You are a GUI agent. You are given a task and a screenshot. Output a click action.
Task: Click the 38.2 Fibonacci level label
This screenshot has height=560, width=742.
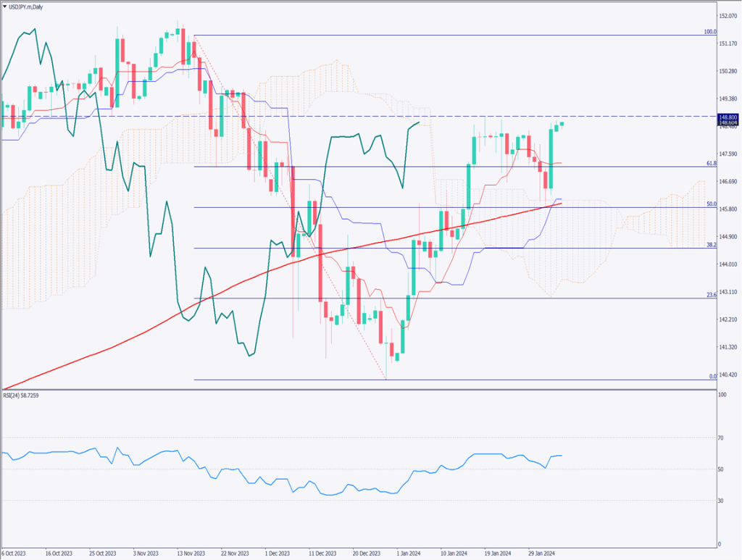point(711,246)
